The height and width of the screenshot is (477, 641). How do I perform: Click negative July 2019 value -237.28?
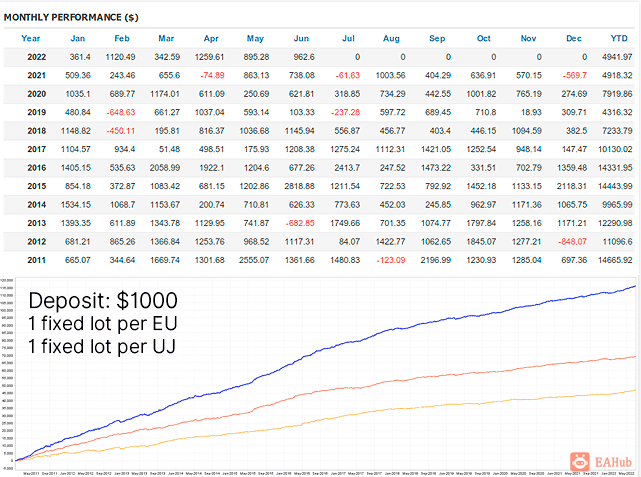(x=345, y=112)
